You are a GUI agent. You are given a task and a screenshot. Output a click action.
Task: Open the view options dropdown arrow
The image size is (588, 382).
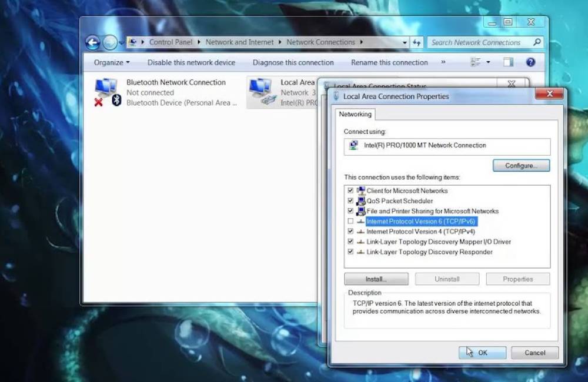[488, 62]
